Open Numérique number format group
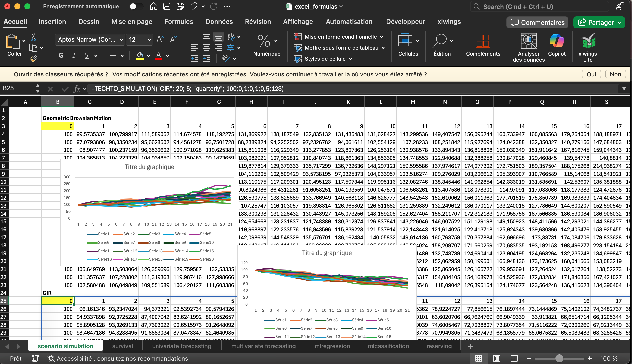Image resolution: width=632 pixels, height=364 pixels. coord(267,45)
